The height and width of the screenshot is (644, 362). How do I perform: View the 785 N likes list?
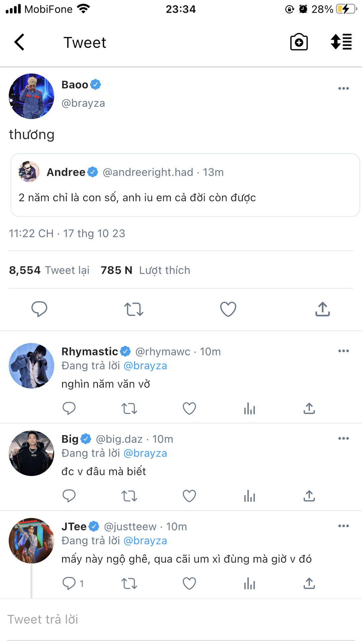[x=145, y=270]
